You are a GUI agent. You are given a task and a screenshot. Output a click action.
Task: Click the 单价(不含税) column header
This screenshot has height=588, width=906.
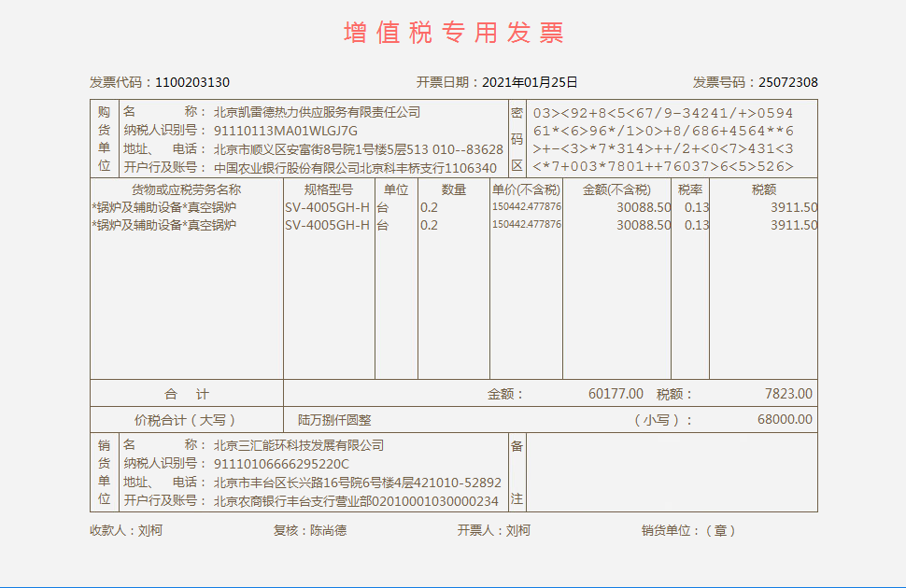(526, 189)
